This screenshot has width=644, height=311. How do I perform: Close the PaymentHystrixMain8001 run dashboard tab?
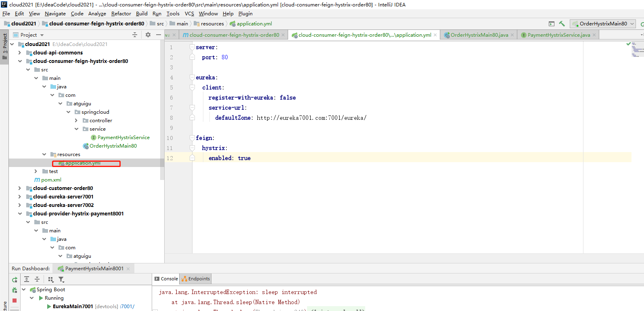pyautogui.click(x=128, y=269)
